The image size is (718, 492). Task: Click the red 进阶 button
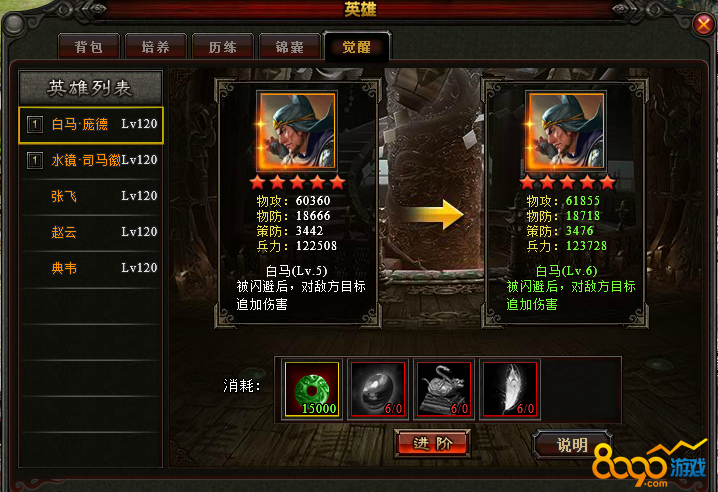click(432, 443)
